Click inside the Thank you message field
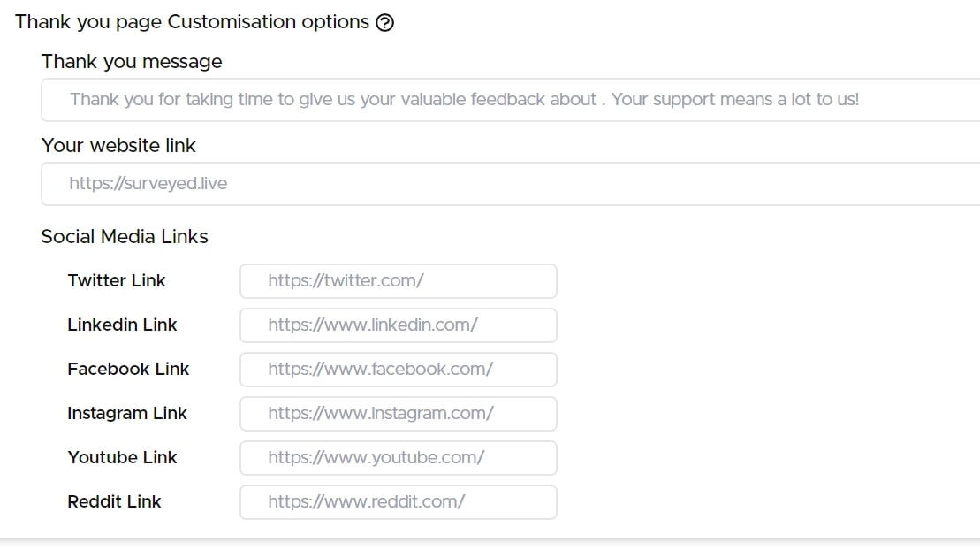 pyautogui.click(x=442, y=100)
